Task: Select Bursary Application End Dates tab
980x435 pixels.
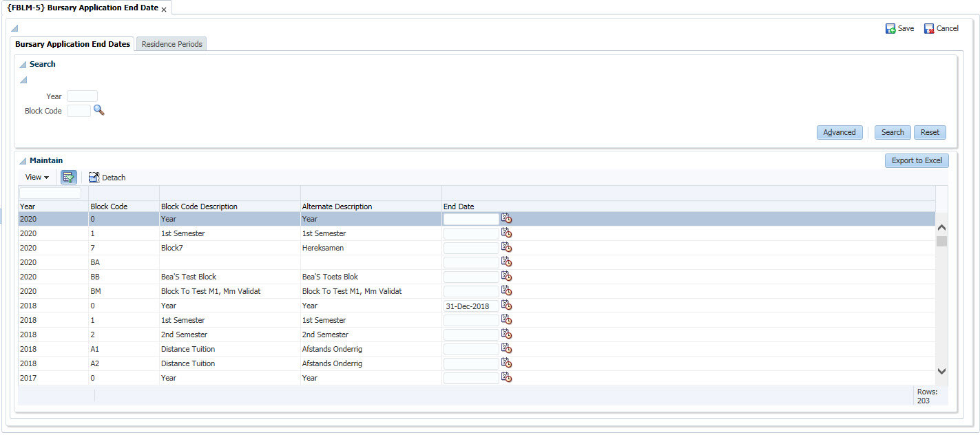Action: point(72,44)
